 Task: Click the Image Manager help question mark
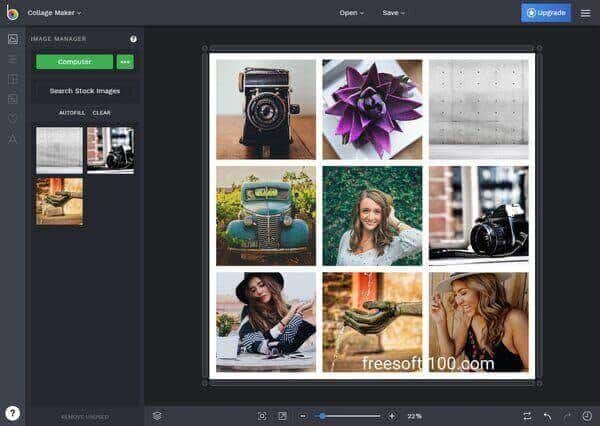click(x=133, y=39)
